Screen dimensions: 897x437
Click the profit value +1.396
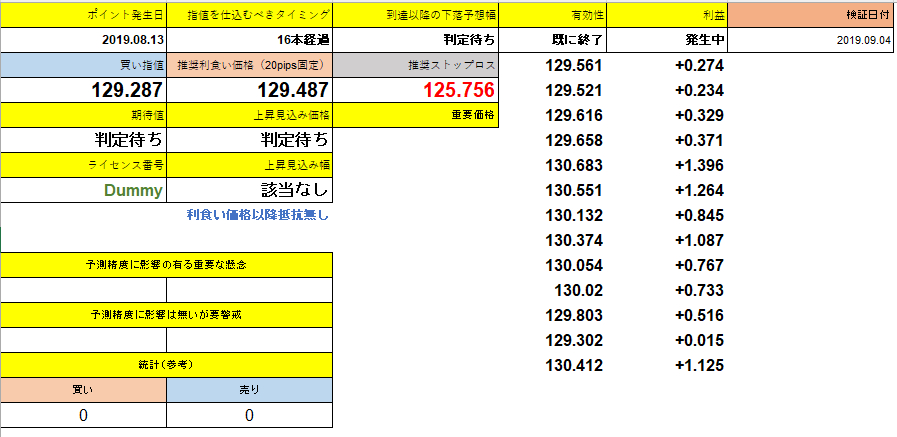tap(699, 166)
